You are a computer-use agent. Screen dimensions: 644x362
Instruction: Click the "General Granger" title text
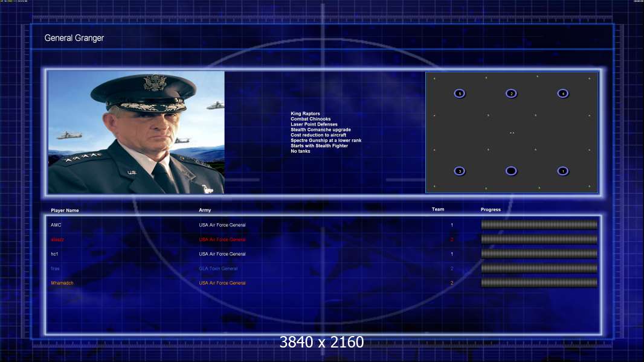pos(74,38)
